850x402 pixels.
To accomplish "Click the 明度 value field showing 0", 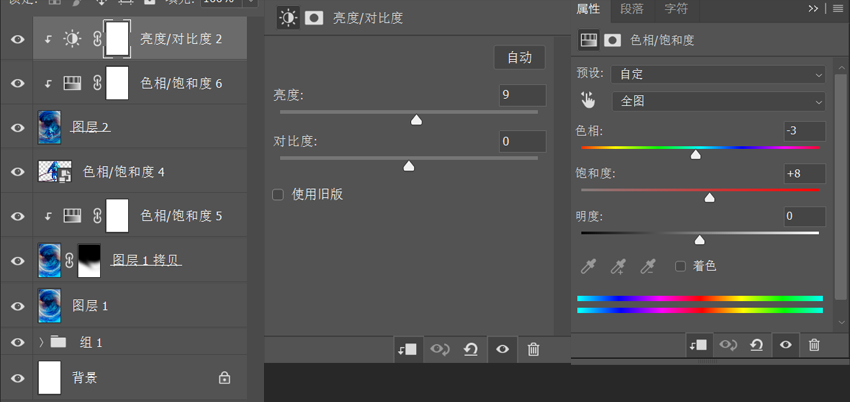I will 805,216.
